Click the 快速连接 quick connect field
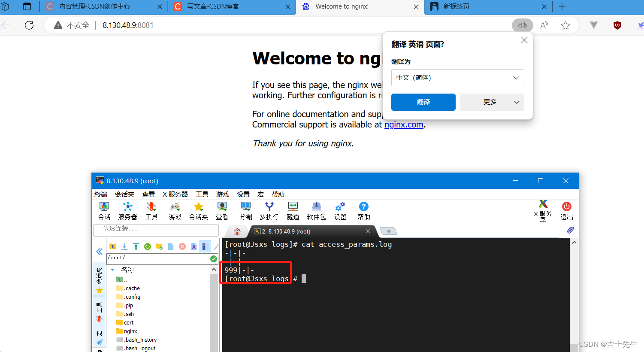This screenshot has width=644, height=352. pos(156,229)
